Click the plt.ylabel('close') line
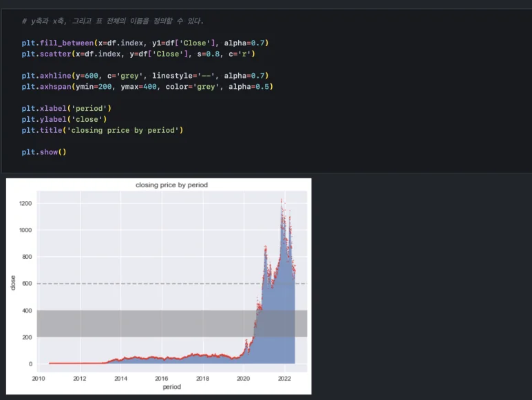This screenshot has height=400, width=532. click(x=64, y=119)
